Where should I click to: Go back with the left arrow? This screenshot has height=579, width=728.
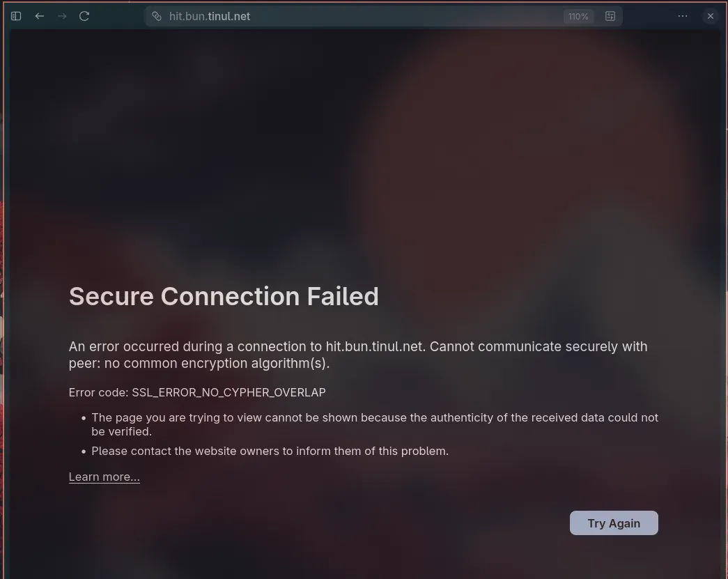[x=40, y=16]
